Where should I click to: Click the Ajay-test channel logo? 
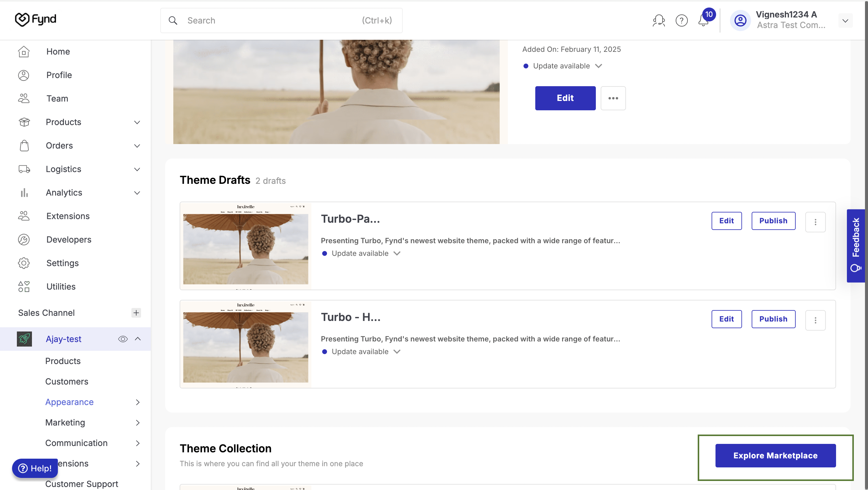24,339
